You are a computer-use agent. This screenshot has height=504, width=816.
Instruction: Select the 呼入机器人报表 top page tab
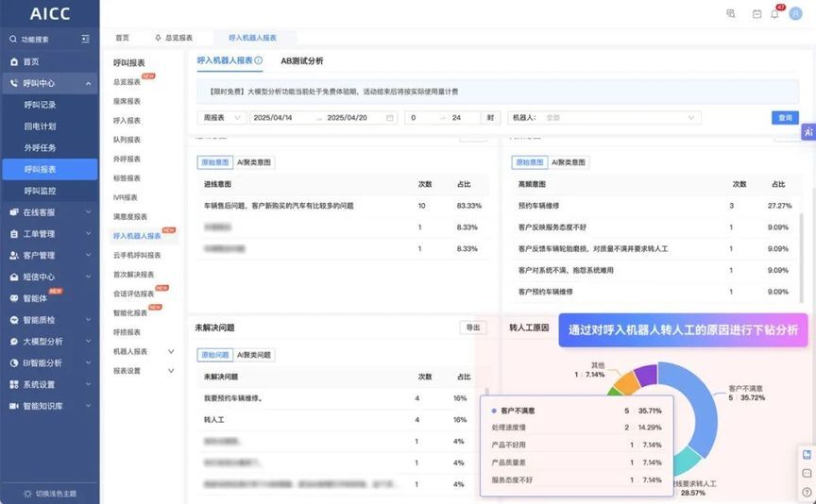253,38
